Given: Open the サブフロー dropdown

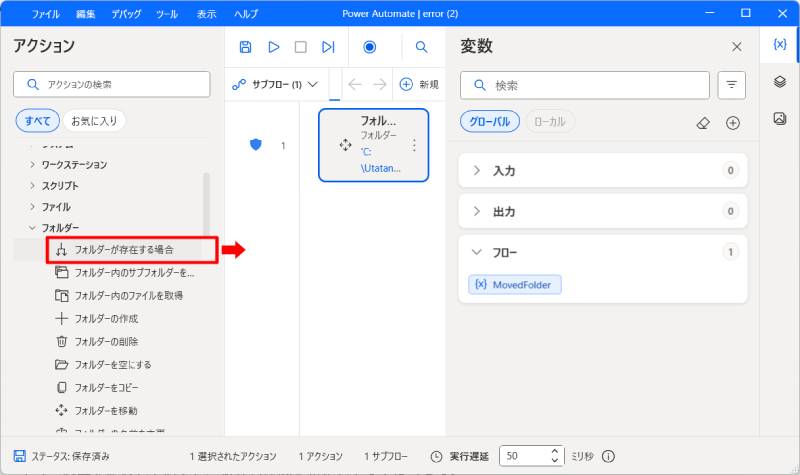Looking at the screenshot, I should coord(275,84).
